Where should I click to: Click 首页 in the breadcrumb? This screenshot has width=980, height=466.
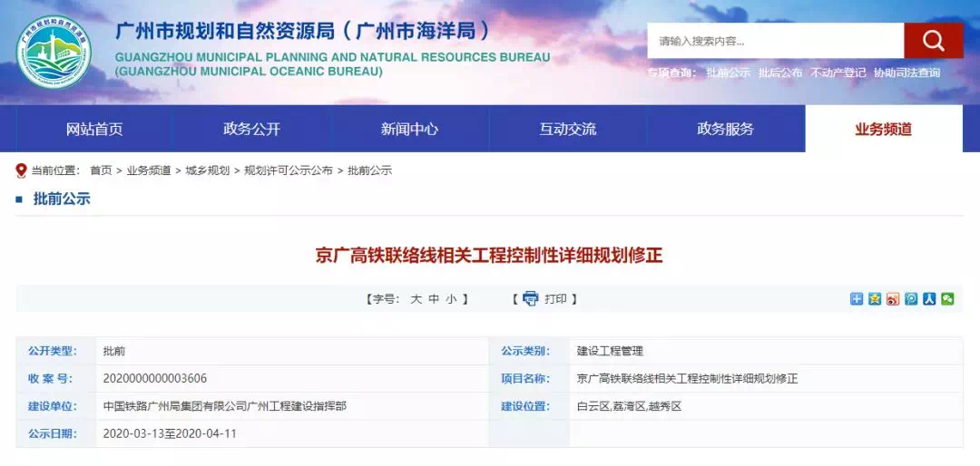(101, 170)
